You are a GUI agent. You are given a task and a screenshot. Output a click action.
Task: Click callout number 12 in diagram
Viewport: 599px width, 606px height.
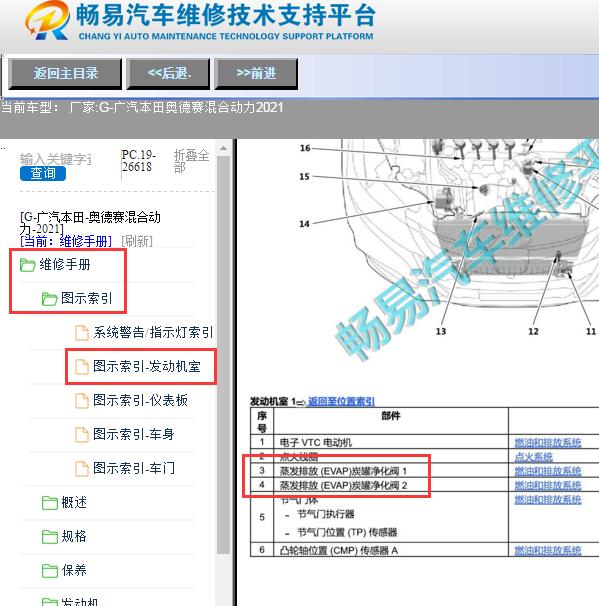[533, 331]
